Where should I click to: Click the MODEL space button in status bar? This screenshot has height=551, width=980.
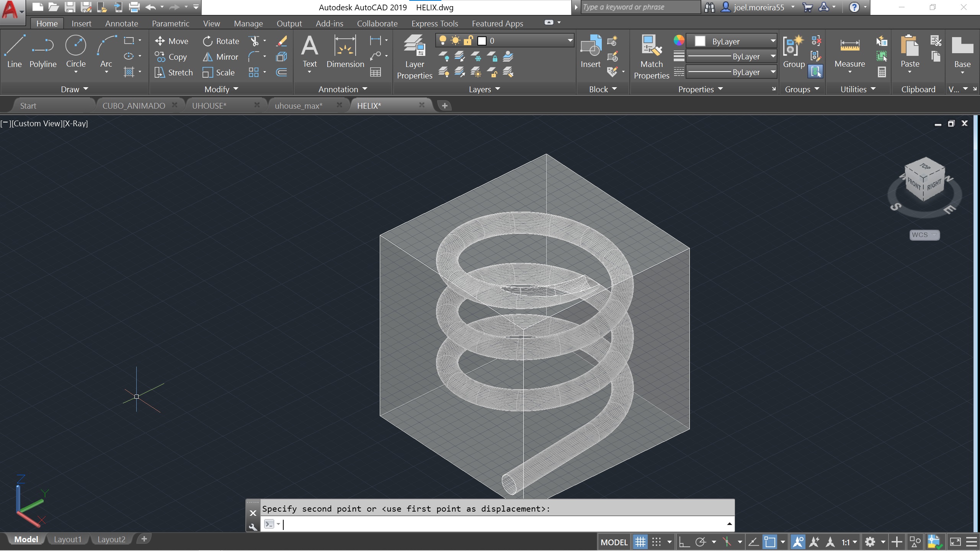614,542
